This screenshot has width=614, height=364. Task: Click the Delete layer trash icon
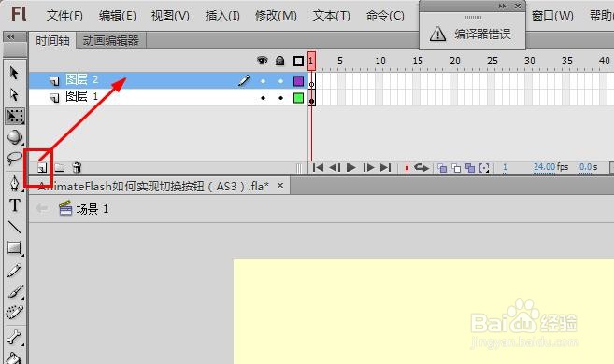coord(77,167)
